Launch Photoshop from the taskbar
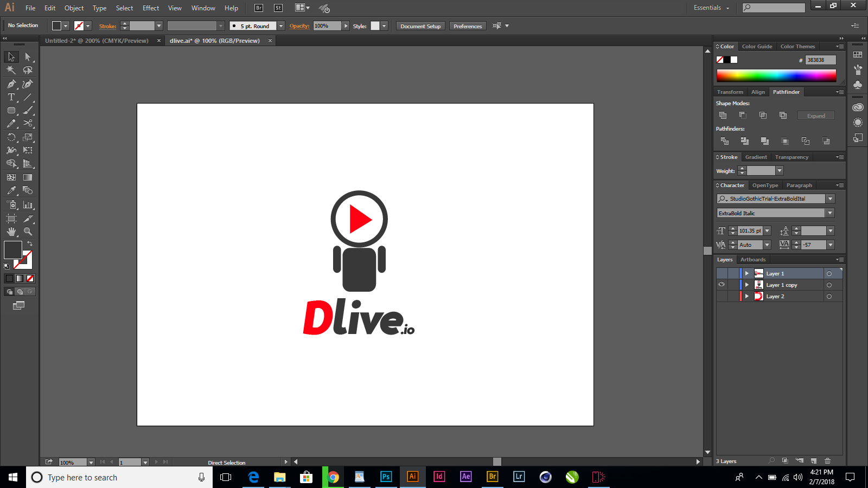Image resolution: width=868 pixels, height=488 pixels. [386, 477]
